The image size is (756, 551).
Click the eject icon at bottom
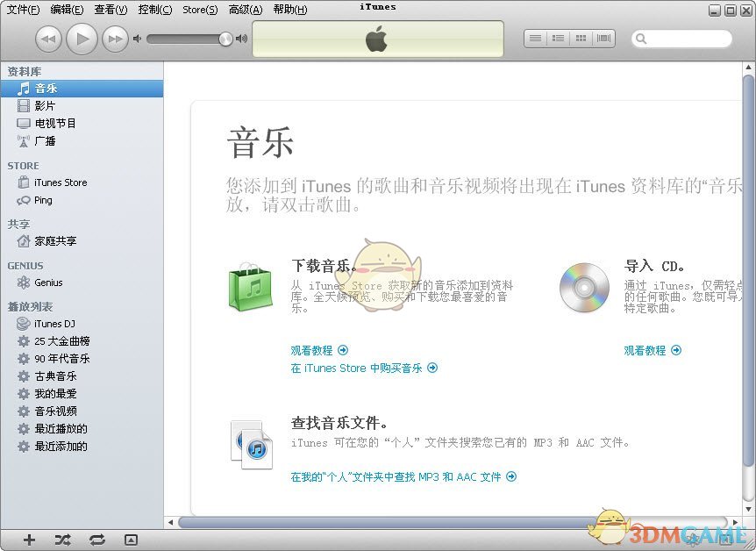[132, 540]
